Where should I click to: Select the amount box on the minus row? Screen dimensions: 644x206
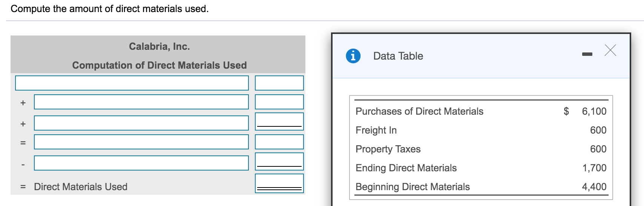click(x=279, y=161)
